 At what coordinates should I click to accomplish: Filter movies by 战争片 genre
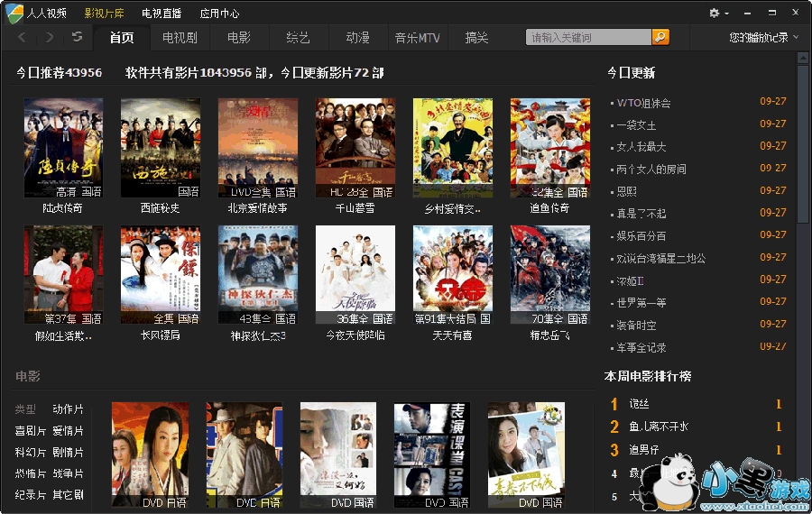(68, 473)
